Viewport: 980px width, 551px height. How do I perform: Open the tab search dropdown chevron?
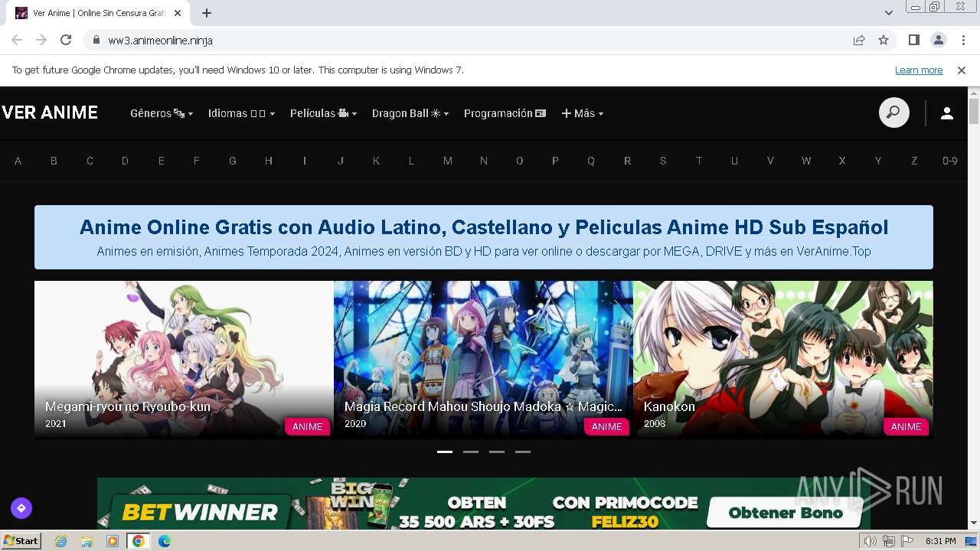coord(889,13)
